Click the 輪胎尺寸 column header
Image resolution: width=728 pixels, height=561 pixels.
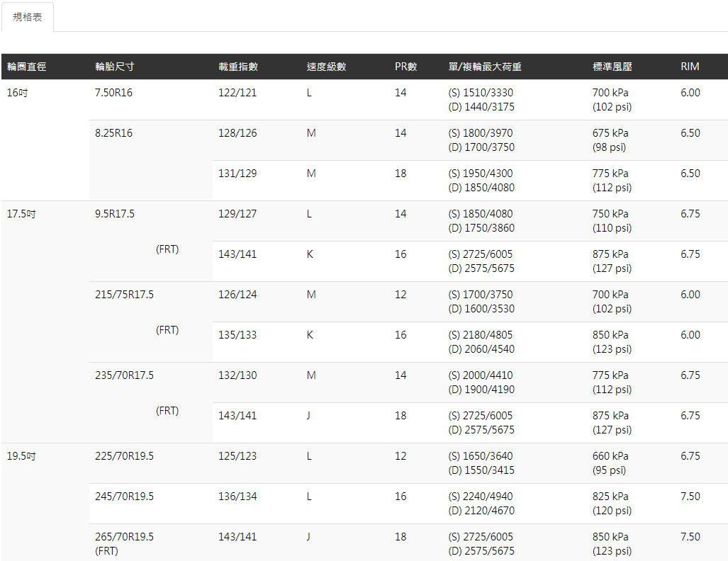point(115,67)
